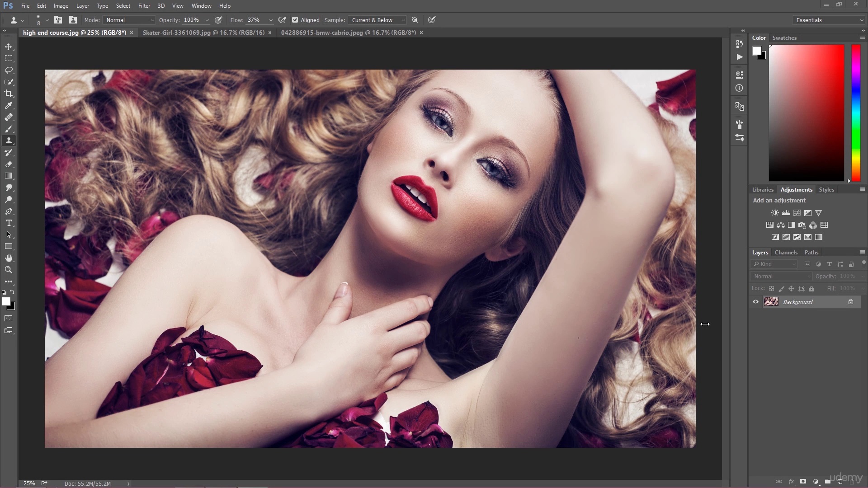The image size is (868, 488).
Task: Toggle pressure for opacity button
Action: coord(218,20)
